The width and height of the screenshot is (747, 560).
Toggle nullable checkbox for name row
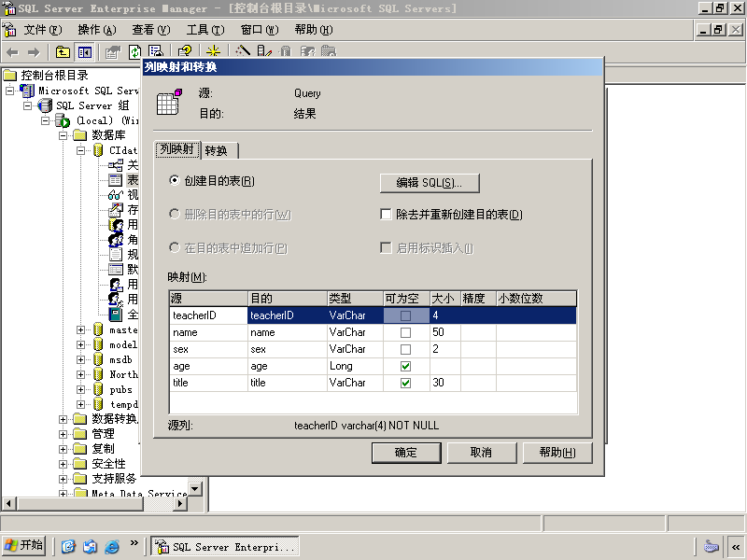tap(405, 332)
